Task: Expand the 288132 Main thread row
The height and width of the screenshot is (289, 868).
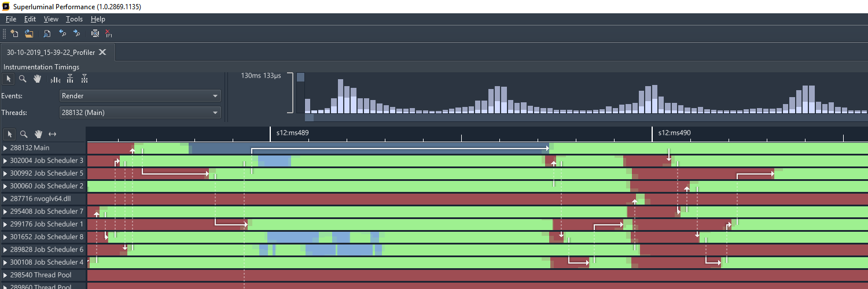Action: (x=5, y=148)
